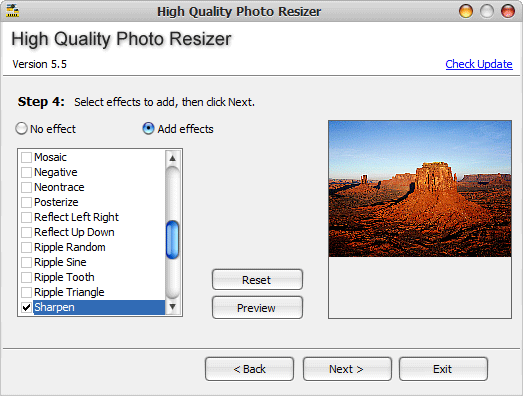Select the Neontrace label text
523x396 pixels.
[59, 187]
